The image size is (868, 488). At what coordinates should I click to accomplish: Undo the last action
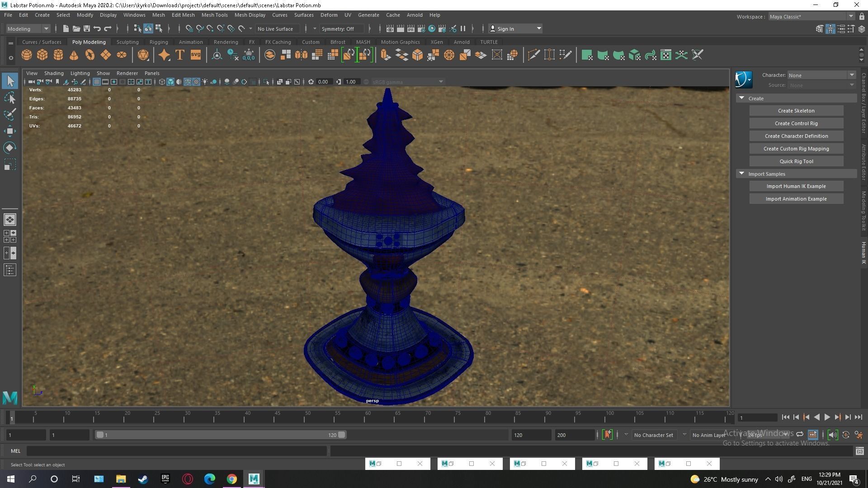(x=97, y=28)
